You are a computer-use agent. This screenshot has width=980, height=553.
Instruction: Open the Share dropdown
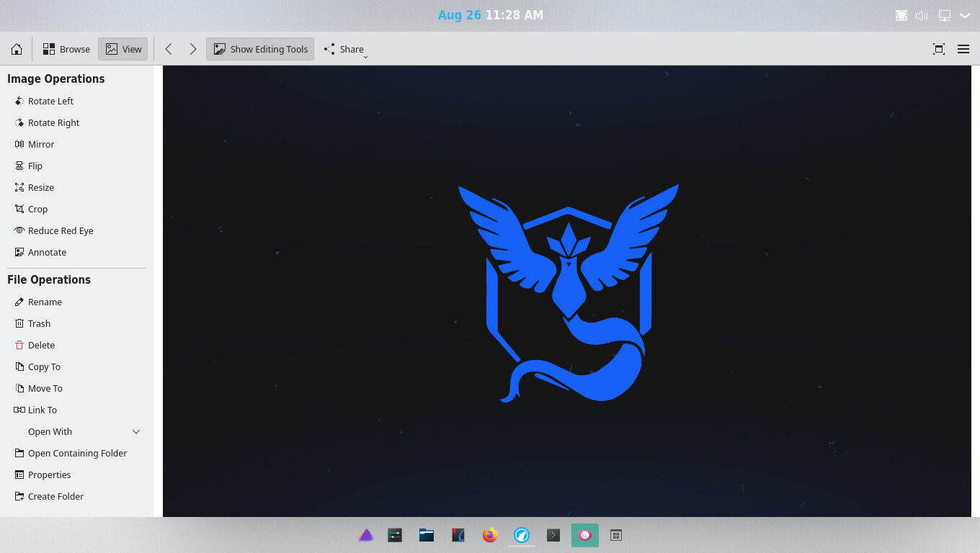click(345, 49)
